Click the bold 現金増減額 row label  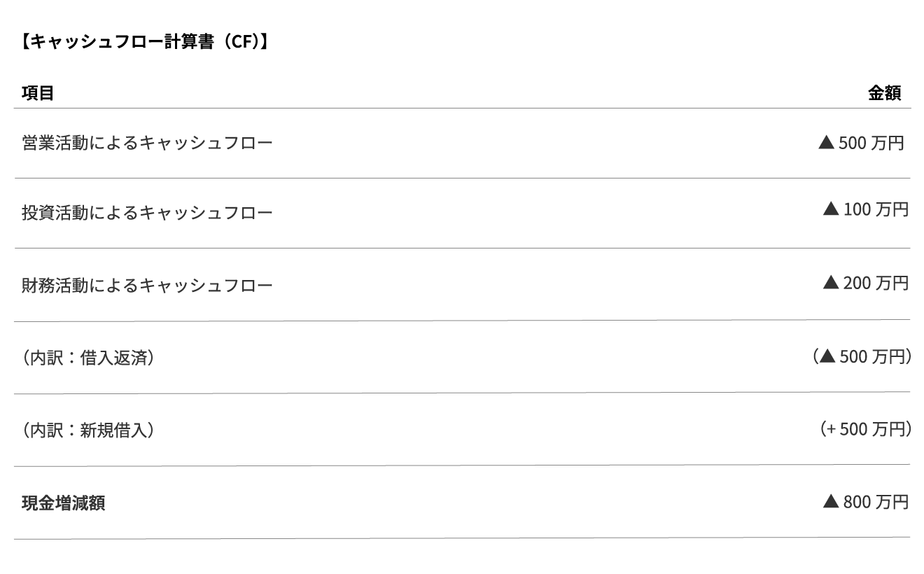[64, 503]
